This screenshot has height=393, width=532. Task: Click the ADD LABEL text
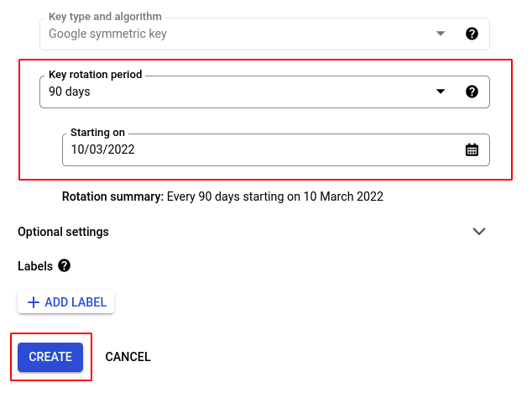(x=76, y=302)
